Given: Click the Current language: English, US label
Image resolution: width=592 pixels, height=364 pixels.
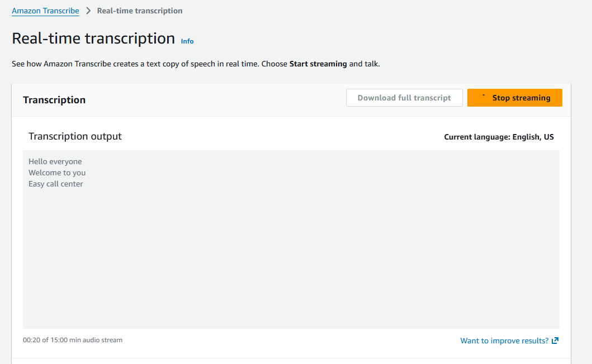Looking at the screenshot, I should 499,137.
